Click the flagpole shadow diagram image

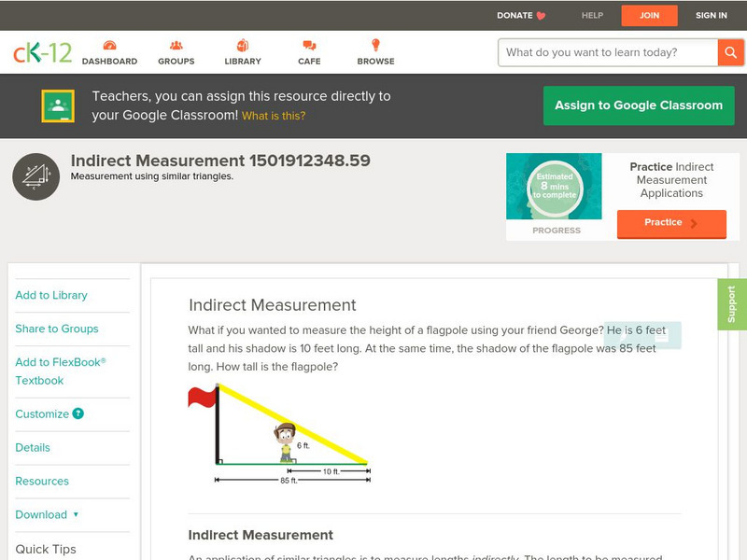pos(279,434)
